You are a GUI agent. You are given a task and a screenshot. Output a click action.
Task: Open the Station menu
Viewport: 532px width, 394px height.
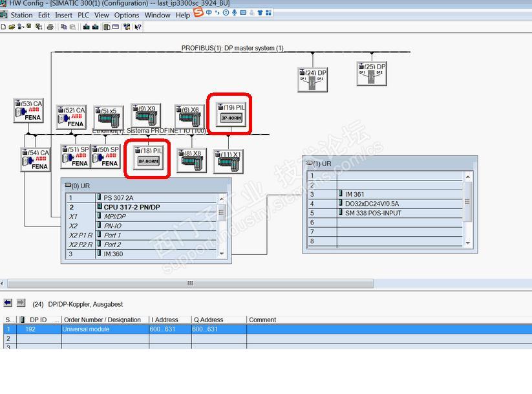pos(22,16)
